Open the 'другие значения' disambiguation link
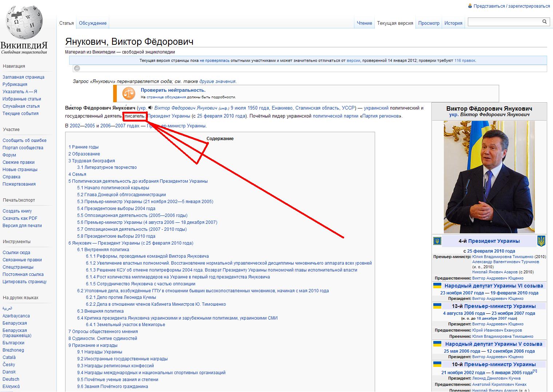Image resolution: width=553 pixels, height=392 pixels. click(x=218, y=82)
